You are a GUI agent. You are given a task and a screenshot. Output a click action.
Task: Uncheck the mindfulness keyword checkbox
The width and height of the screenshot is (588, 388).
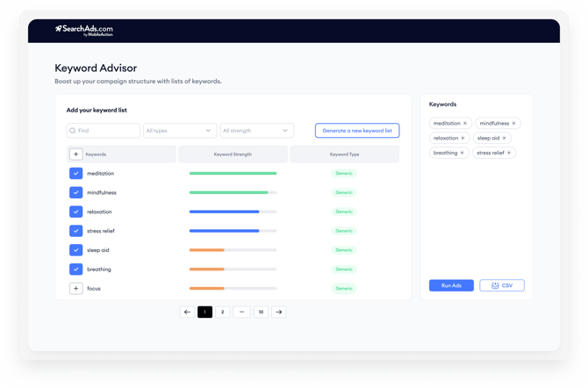tap(75, 192)
